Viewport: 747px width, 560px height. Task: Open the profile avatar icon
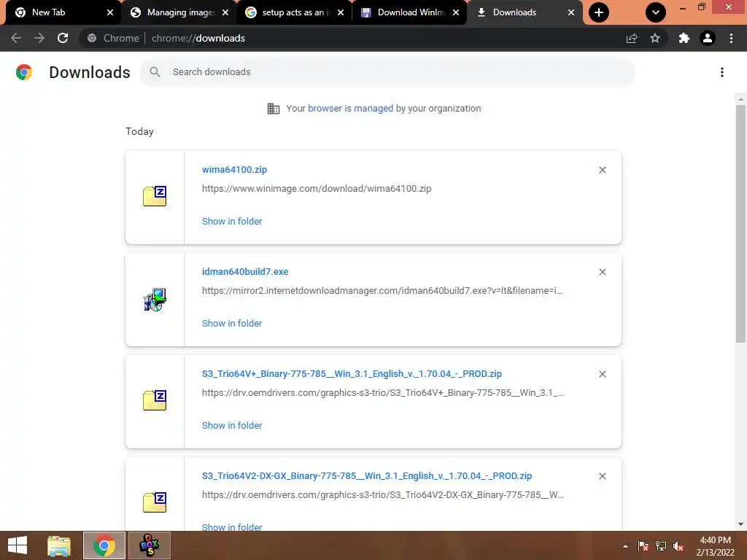coord(708,38)
